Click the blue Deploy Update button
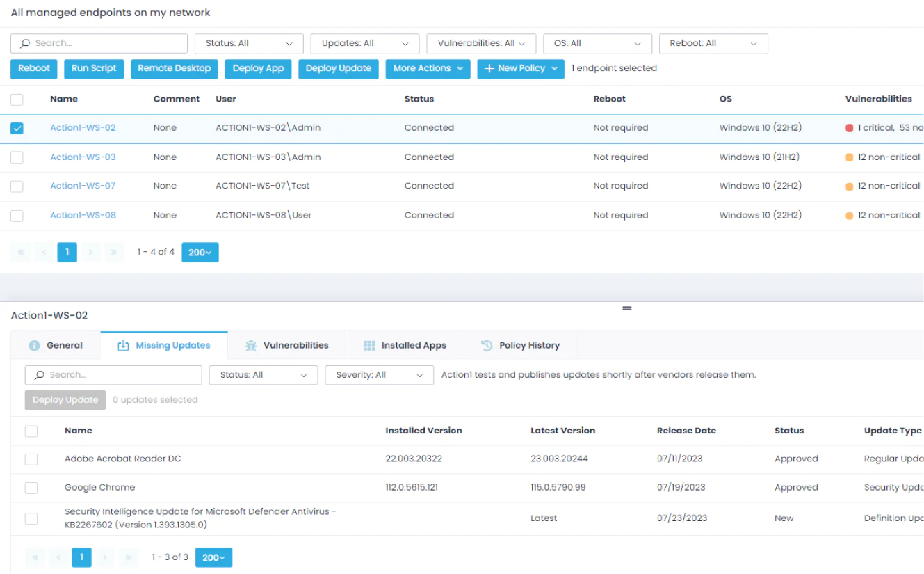924x574 pixels. 339,69
